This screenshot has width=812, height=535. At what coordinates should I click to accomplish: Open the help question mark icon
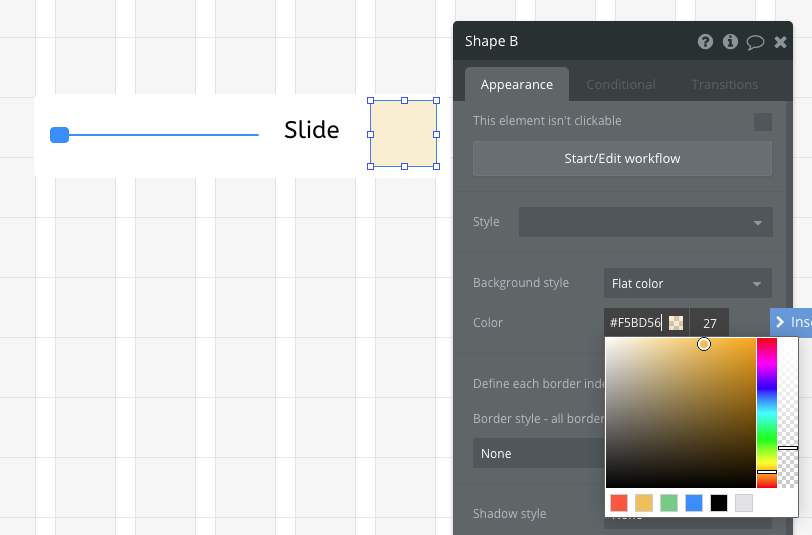[705, 42]
